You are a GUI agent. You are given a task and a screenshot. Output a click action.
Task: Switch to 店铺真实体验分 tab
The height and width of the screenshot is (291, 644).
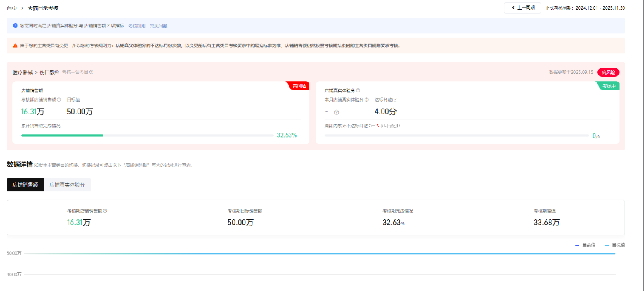coord(67,185)
